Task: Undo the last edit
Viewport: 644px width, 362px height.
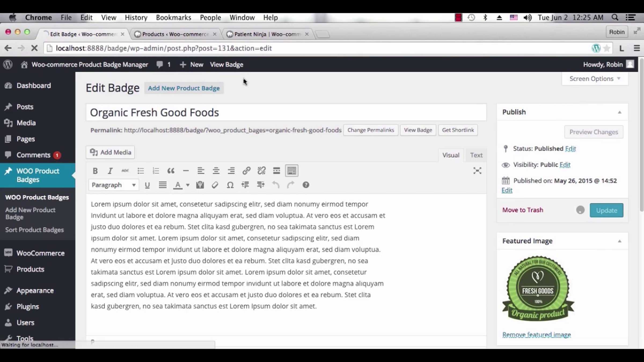Action: tap(276, 185)
